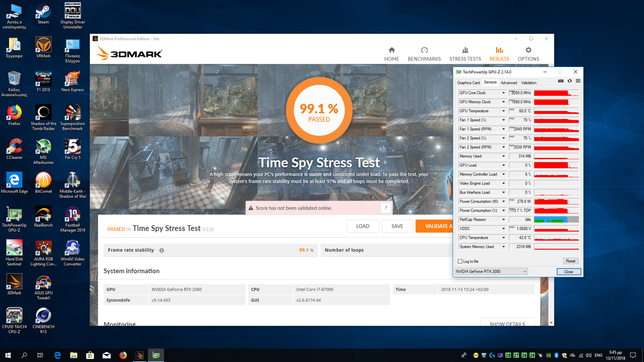Viewport: 644px width, 362px height.
Task: Open the NVIDIA GeForce RTX 2080 device selector
Action: tap(491, 271)
